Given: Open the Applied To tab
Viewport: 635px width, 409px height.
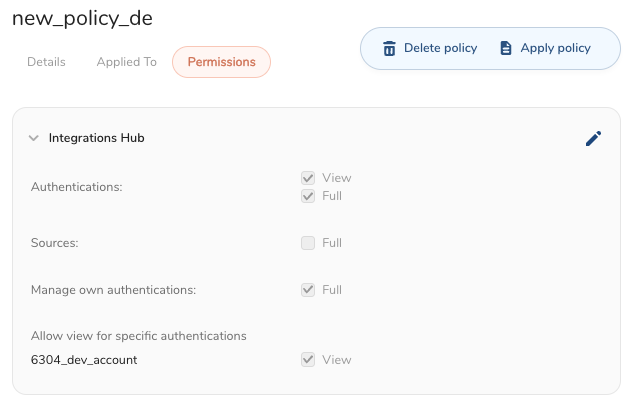Looking at the screenshot, I should click(126, 62).
